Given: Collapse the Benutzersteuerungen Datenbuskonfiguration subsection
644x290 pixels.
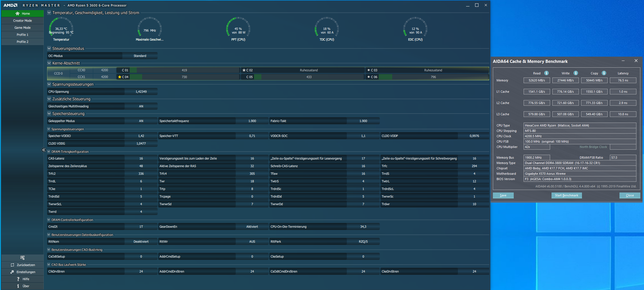Looking at the screenshot, I should coord(49,235).
